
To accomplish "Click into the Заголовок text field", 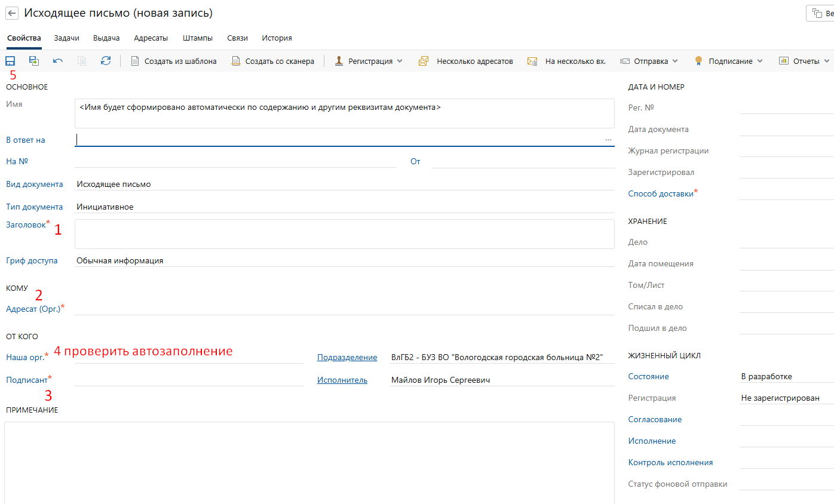I will [344, 234].
